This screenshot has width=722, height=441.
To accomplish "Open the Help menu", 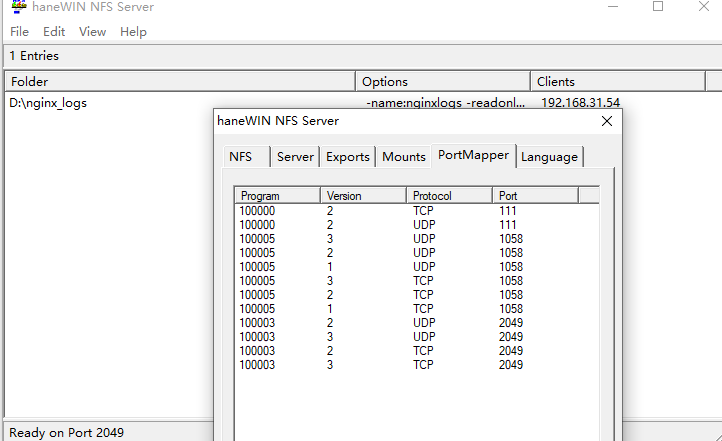I will click(x=133, y=32).
